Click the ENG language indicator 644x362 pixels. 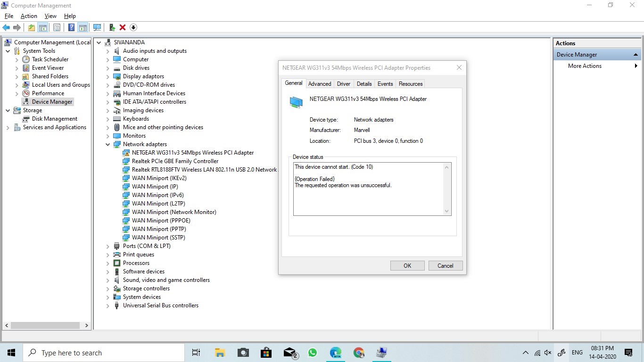tap(577, 353)
